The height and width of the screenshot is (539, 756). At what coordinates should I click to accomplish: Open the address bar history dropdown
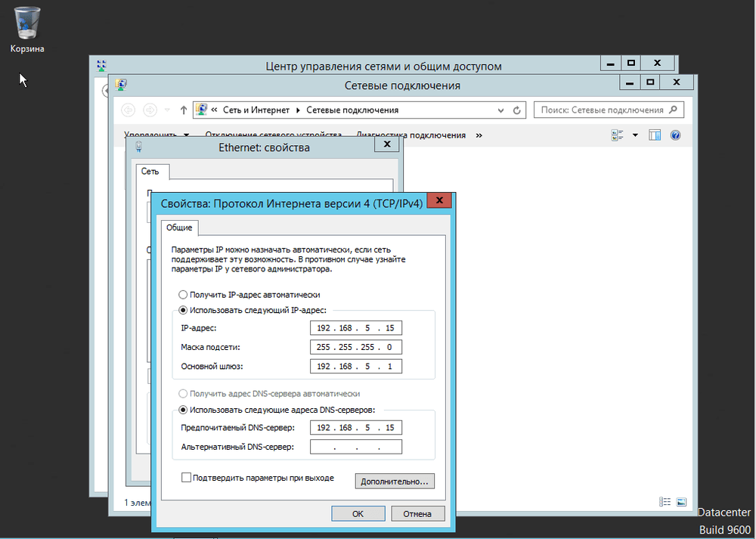[501, 110]
